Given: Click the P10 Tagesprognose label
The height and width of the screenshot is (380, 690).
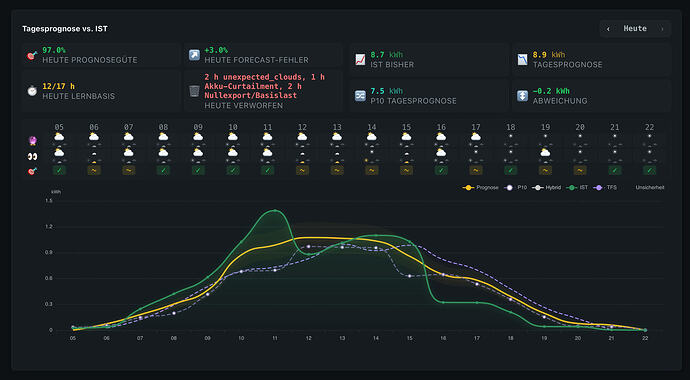Looking at the screenshot, I should click(x=413, y=101).
